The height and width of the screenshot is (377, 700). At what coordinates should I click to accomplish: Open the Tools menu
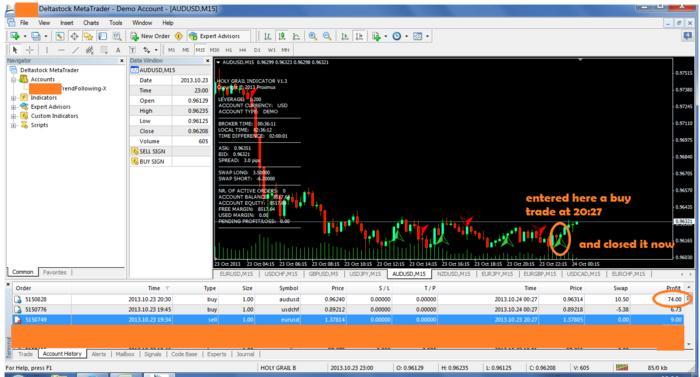(116, 22)
